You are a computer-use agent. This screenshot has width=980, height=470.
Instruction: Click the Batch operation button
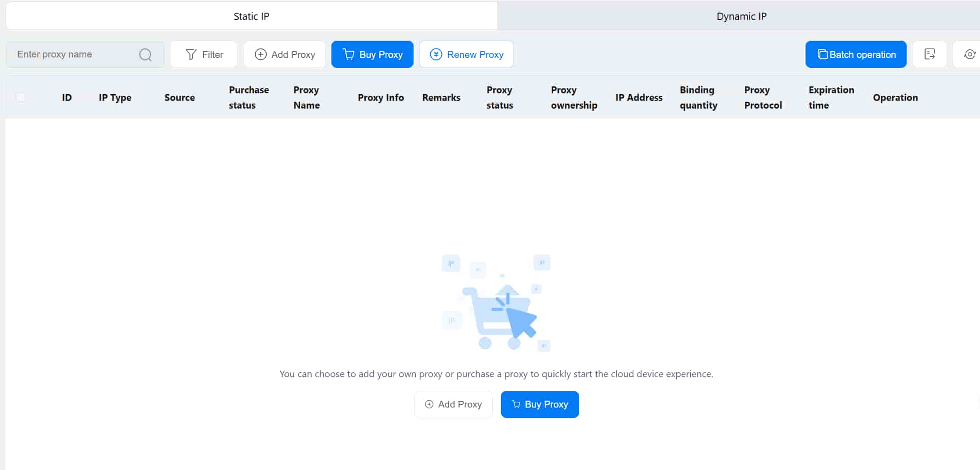tap(856, 54)
